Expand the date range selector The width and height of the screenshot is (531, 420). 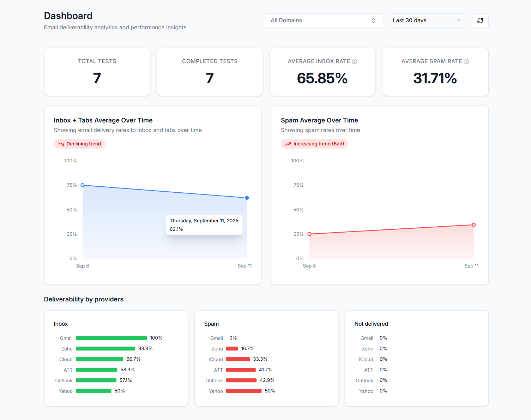(427, 20)
